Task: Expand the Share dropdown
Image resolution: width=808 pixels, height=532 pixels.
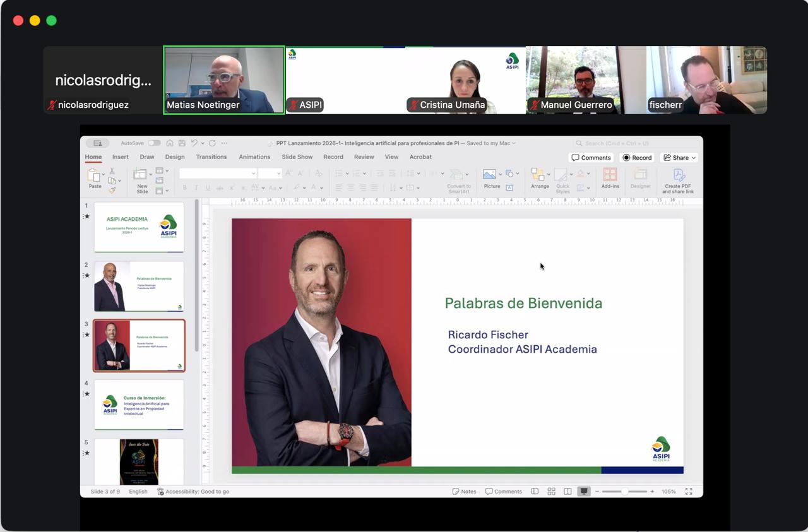Action: [x=679, y=158]
